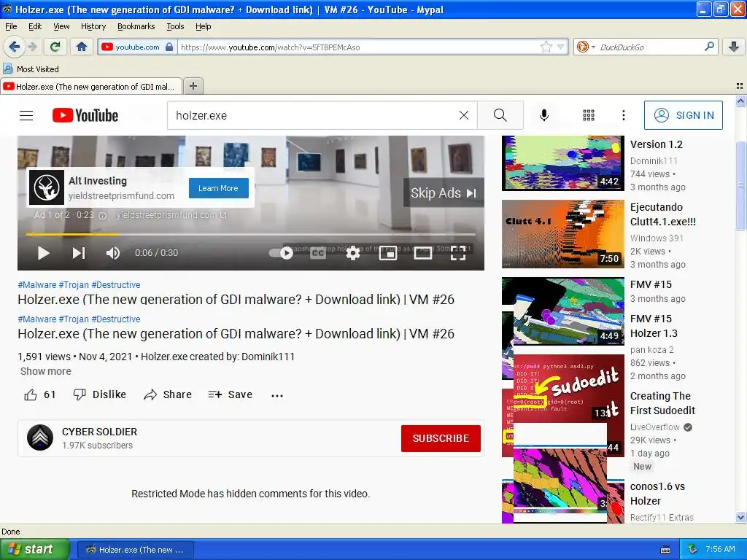This screenshot has height=560, width=747.
Task: Click Learn More on the ad
Action: tap(218, 188)
